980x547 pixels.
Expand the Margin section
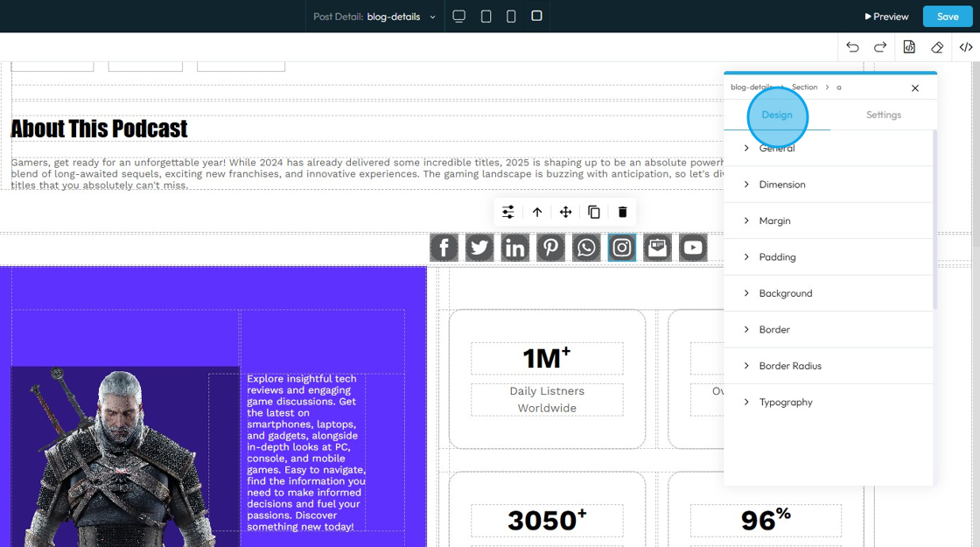coord(828,221)
